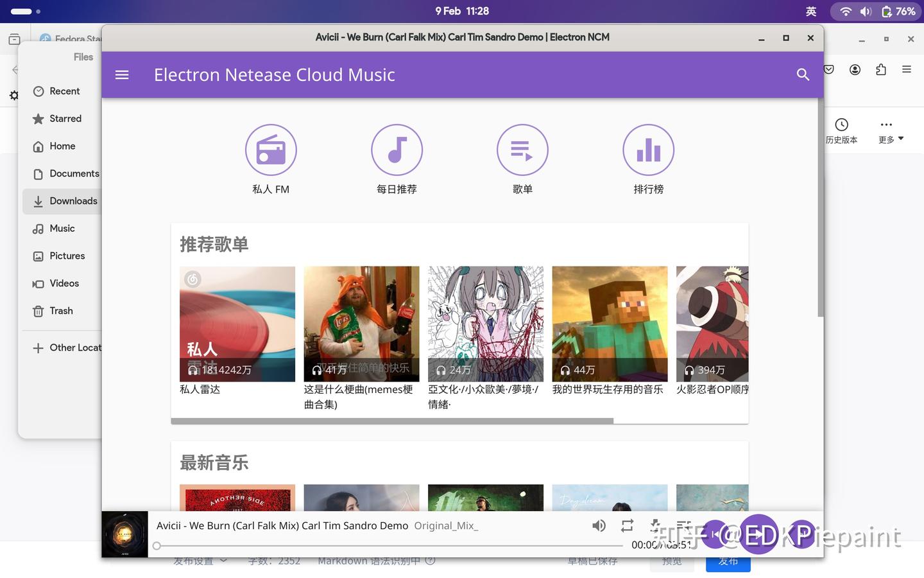Click the now-playing album cover
Viewport: 924px width, 578px height.
coord(125,534)
